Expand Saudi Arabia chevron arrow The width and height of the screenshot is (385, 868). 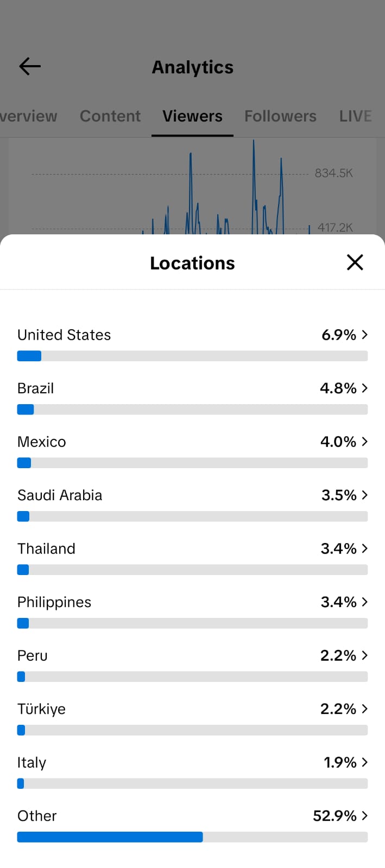365,495
